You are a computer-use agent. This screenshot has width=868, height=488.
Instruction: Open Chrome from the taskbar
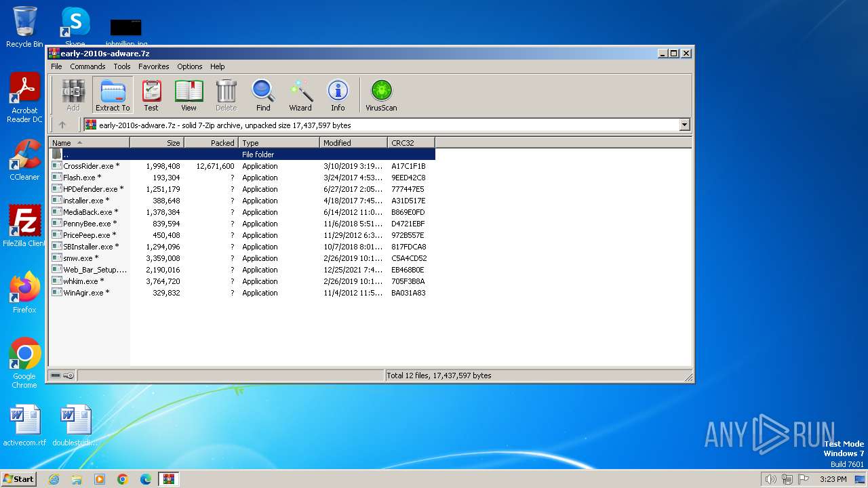tap(123, 479)
